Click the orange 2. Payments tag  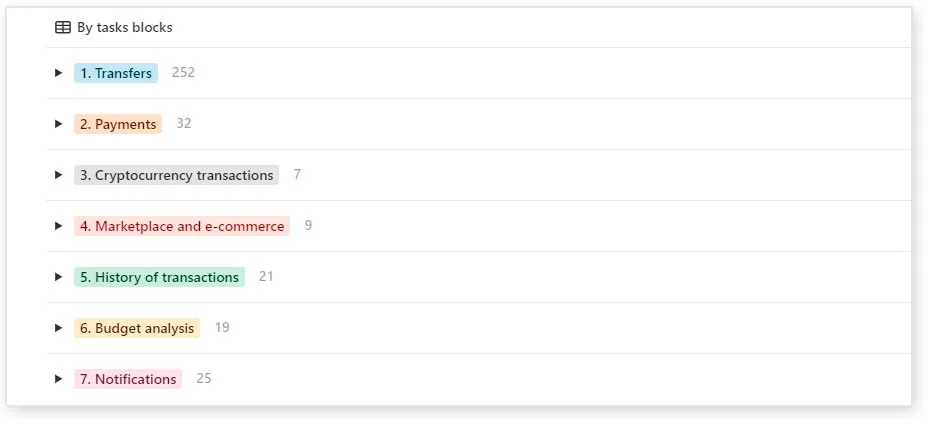[118, 124]
